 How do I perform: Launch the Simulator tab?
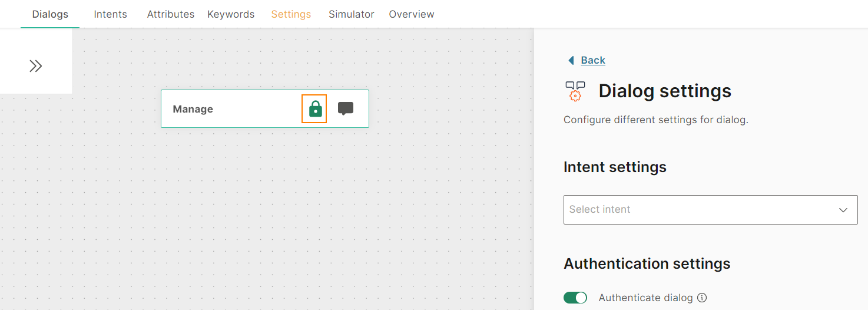(352, 14)
